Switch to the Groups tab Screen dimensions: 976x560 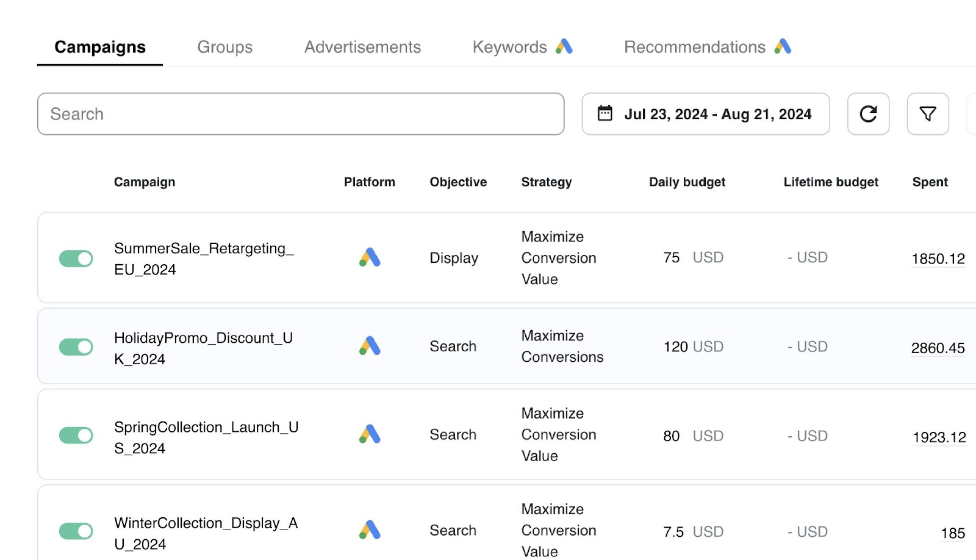(224, 47)
